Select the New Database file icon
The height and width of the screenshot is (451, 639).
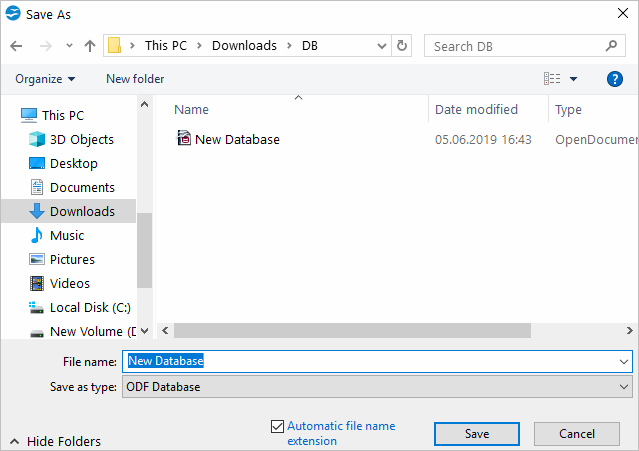point(184,139)
